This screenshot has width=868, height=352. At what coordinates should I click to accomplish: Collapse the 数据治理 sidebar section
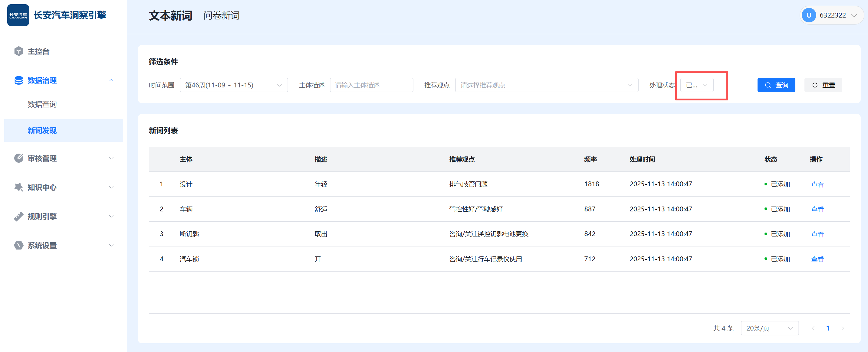[x=112, y=80]
